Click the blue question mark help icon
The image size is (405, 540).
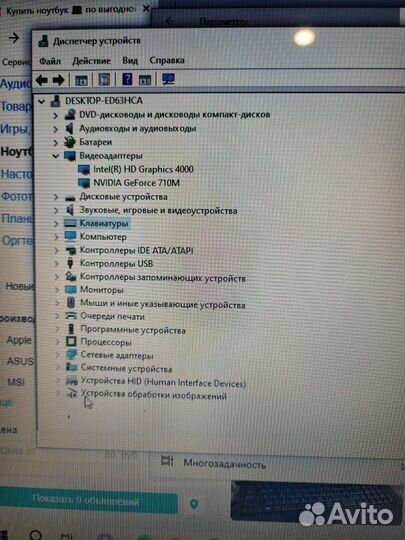127,80
